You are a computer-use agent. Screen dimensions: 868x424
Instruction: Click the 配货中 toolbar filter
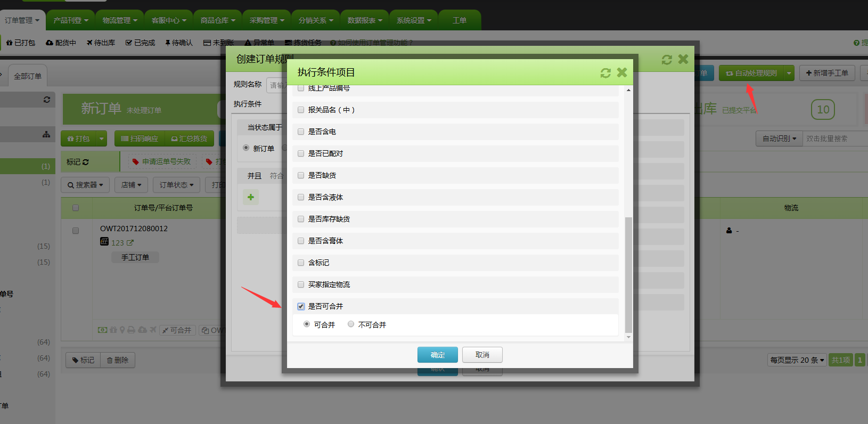coord(61,43)
